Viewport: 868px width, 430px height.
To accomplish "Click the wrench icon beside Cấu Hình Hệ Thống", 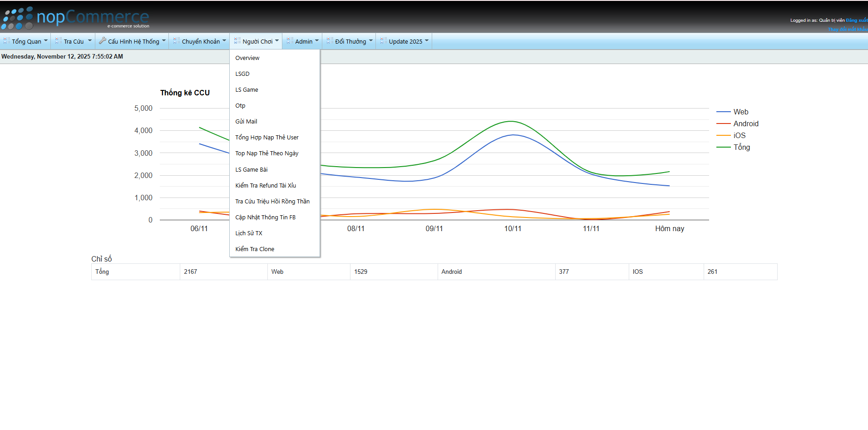I will pyautogui.click(x=103, y=41).
